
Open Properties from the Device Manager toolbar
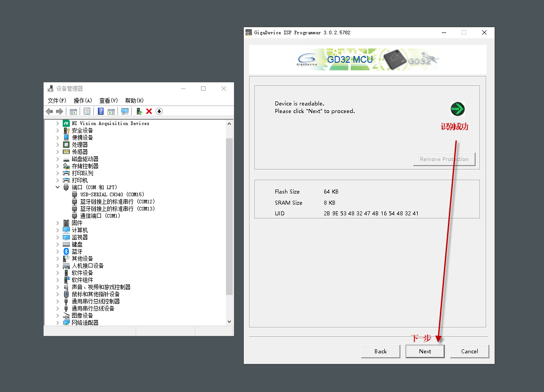click(x=87, y=111)
